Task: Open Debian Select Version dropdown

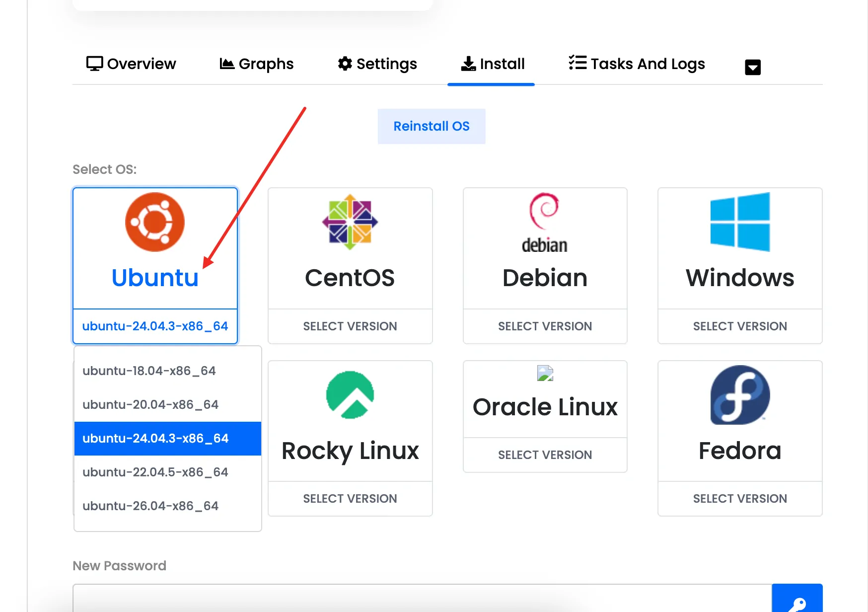Action: click(545, 326)
